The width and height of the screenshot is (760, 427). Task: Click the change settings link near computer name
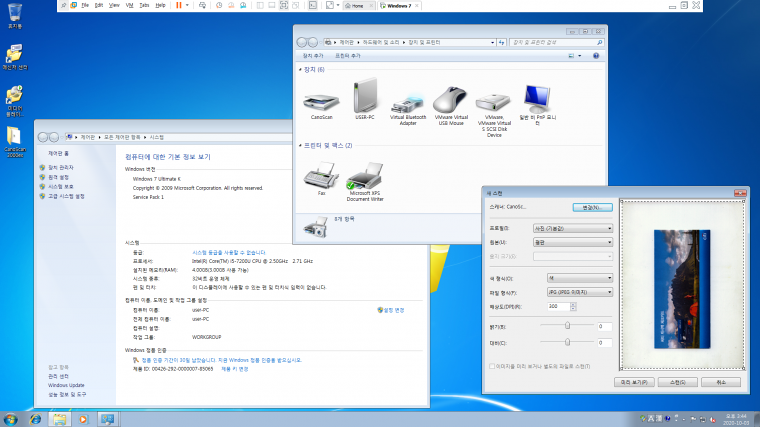(394, 310)
